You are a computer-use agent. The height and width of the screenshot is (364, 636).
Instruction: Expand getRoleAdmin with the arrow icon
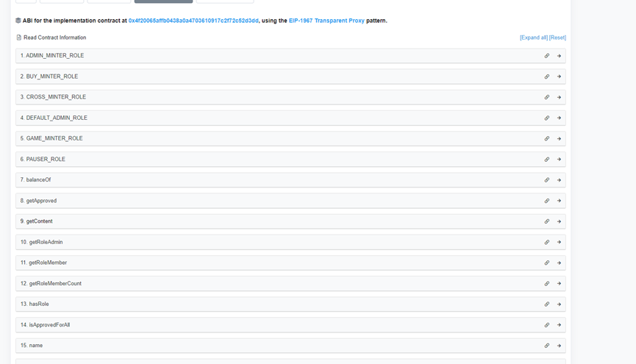(559, 242)
